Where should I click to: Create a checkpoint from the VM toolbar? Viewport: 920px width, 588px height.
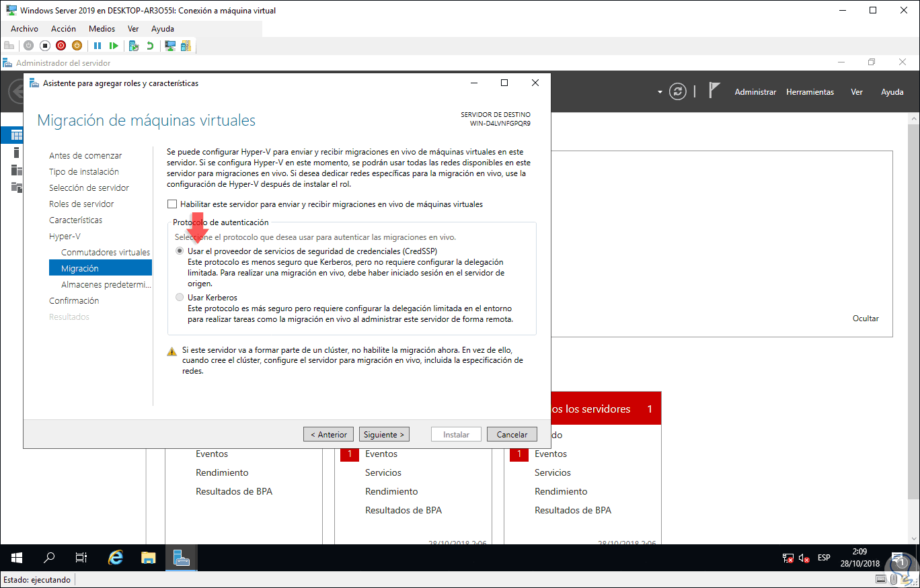(x=134, y=46)
